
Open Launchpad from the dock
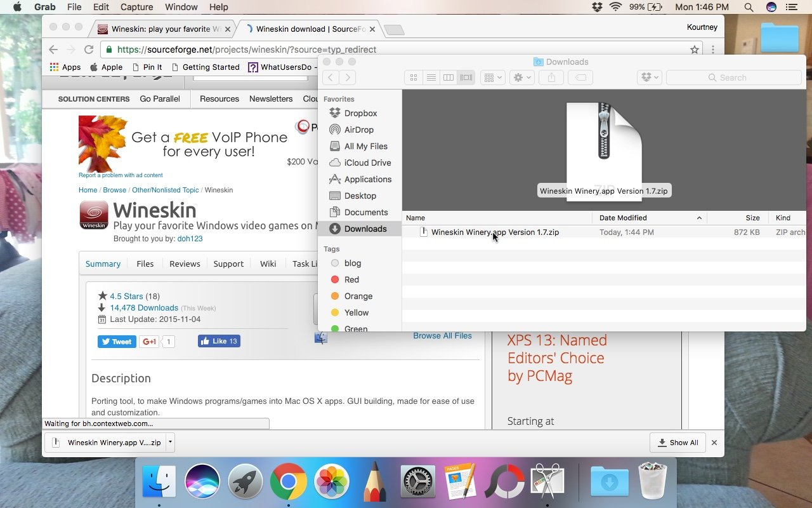pos(245,483)
